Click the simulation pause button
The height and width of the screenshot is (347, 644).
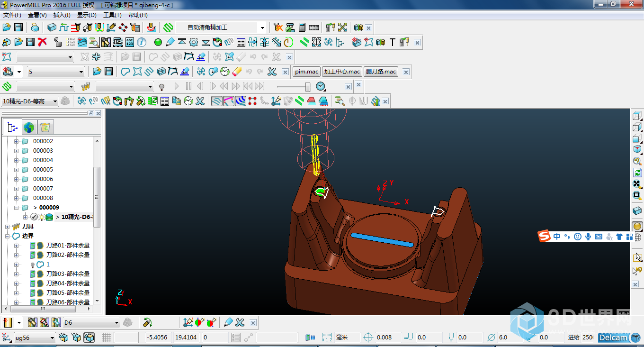tap(188, 86)
